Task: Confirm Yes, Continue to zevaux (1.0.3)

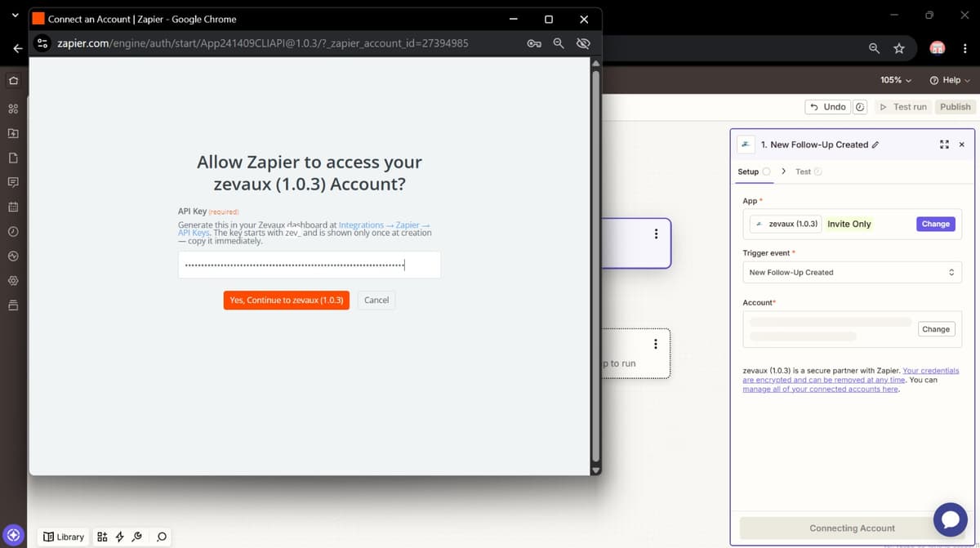Action: pyautogui.click(x=287, y=300)
